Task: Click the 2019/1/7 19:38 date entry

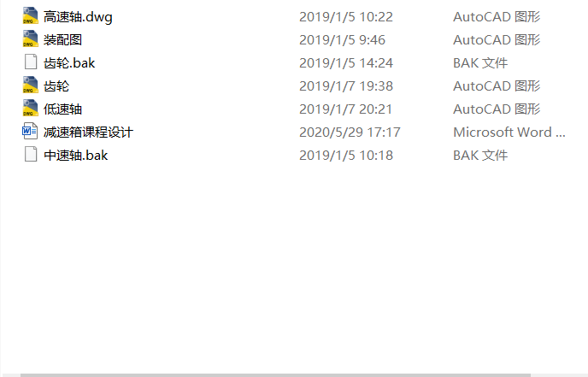Action: (346, 86)
